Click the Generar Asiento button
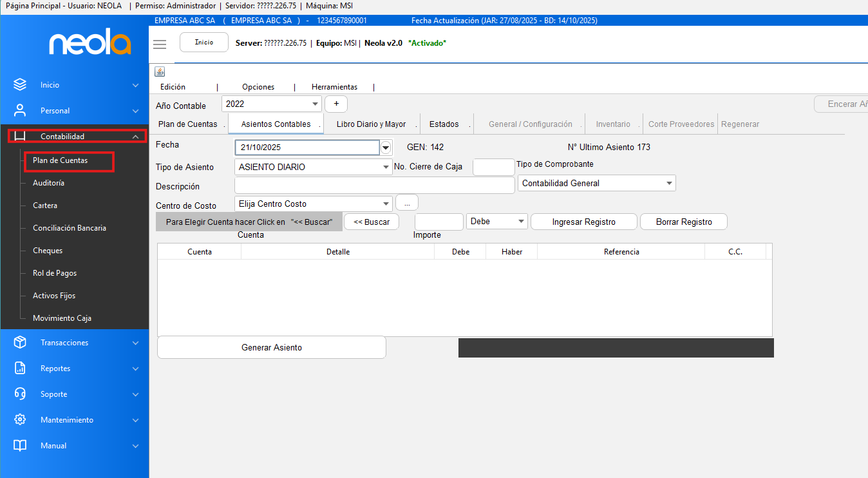This screenshot has width=868, height=478. 271,347
